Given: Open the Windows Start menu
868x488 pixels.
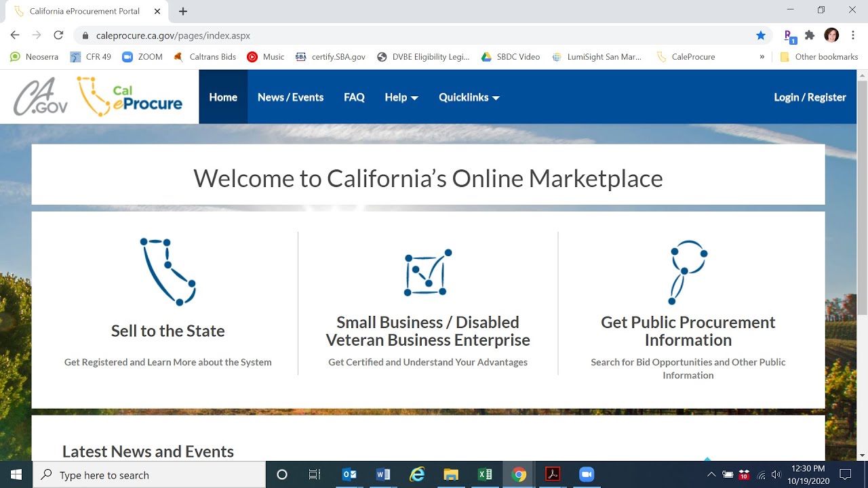Looking at the screenshot, I should pyautogui.click(x=16, y=474).
